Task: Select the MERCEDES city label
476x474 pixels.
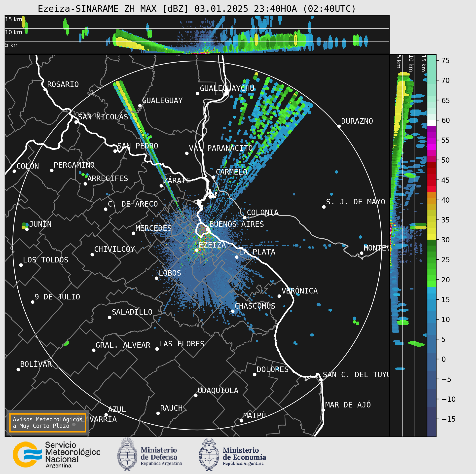Action: tap(153, 228)
